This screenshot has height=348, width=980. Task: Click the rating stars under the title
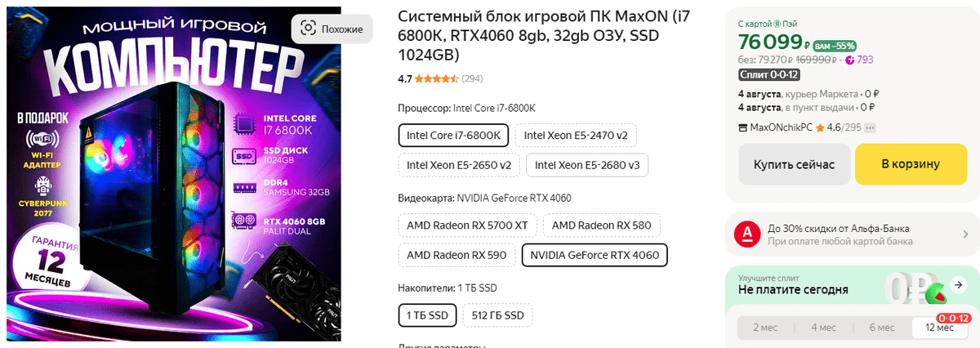tap(436, 79)
